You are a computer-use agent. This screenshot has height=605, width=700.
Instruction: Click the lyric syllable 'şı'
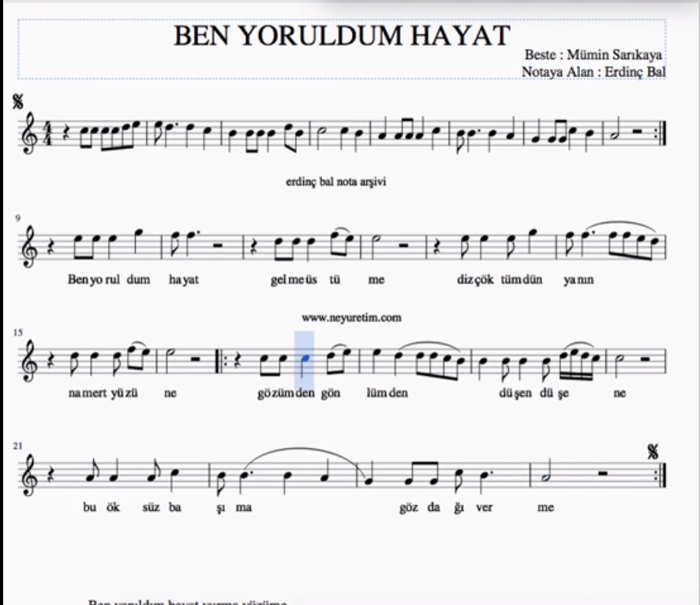point(220,508)
